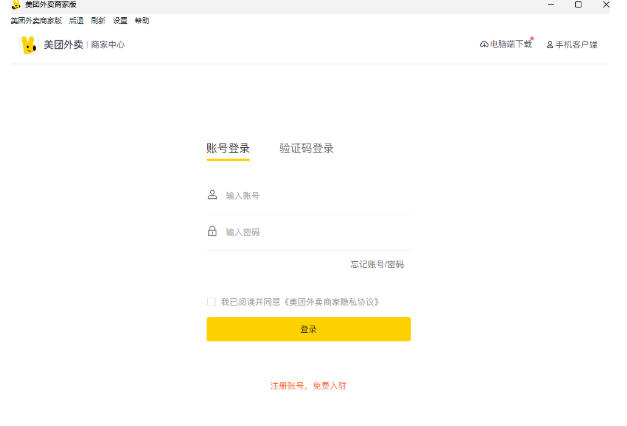Click the Meituan kangaroo logo in header
Image resolution: width=627 pixels, height=426 pixels.
28,45
